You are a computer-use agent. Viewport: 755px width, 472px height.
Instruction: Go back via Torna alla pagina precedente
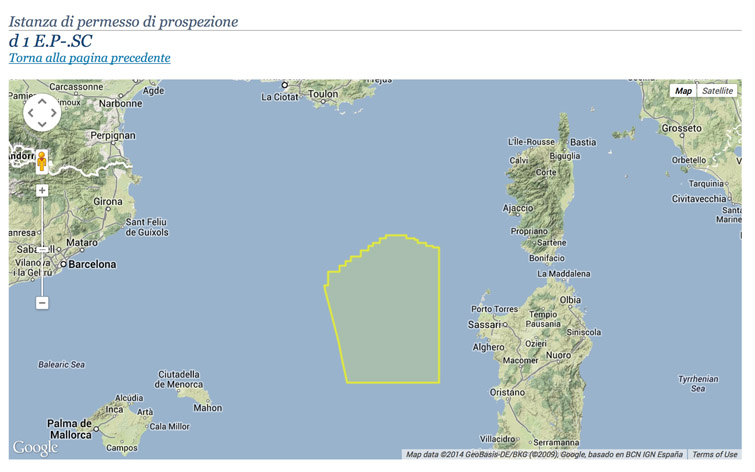click(x=89, y=58)
